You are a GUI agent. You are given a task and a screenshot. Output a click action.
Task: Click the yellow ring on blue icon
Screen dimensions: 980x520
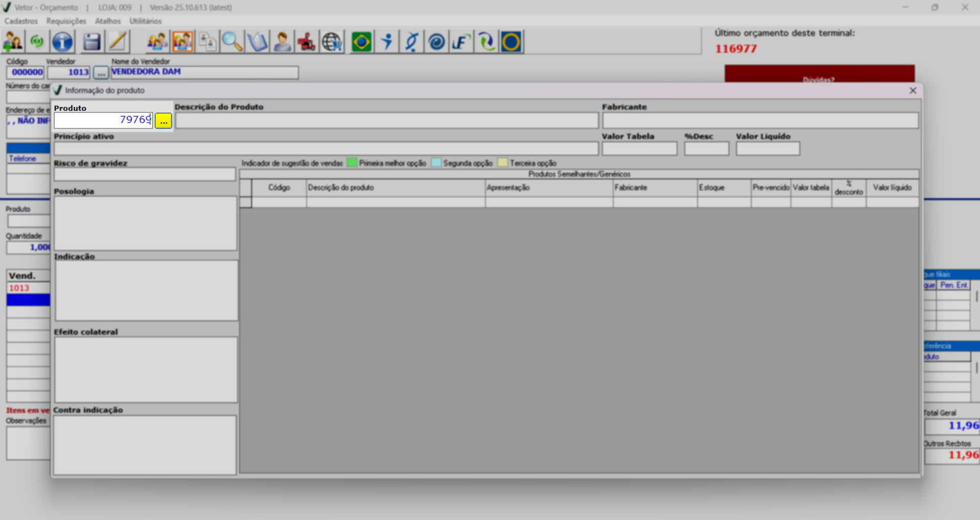pyautogui.click(x=511, y=42)
